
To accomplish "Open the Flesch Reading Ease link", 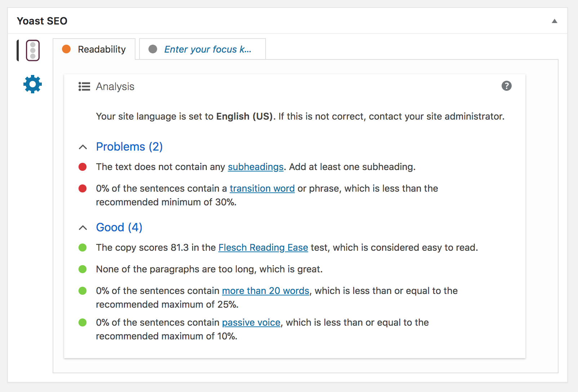I will pos(263,248).
